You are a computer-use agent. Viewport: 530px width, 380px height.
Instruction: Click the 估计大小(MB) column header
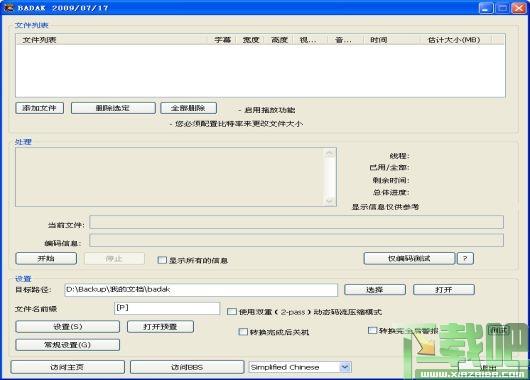click(x=454, y=40)
